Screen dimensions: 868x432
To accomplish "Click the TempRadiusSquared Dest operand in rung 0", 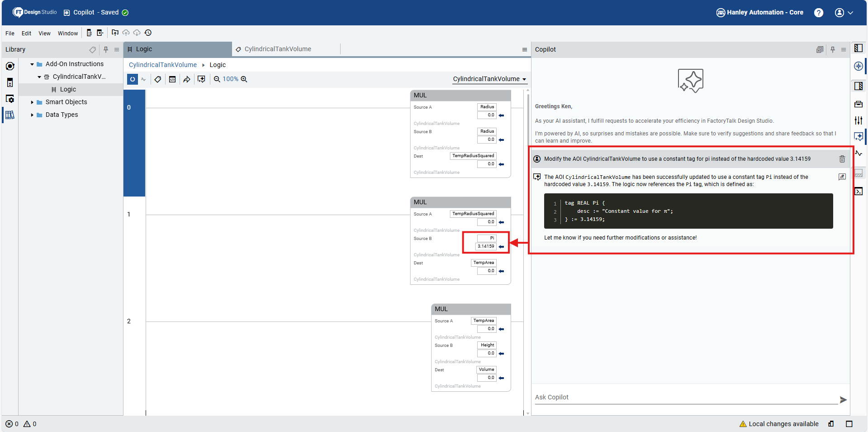I will click(x=473, y=156).
